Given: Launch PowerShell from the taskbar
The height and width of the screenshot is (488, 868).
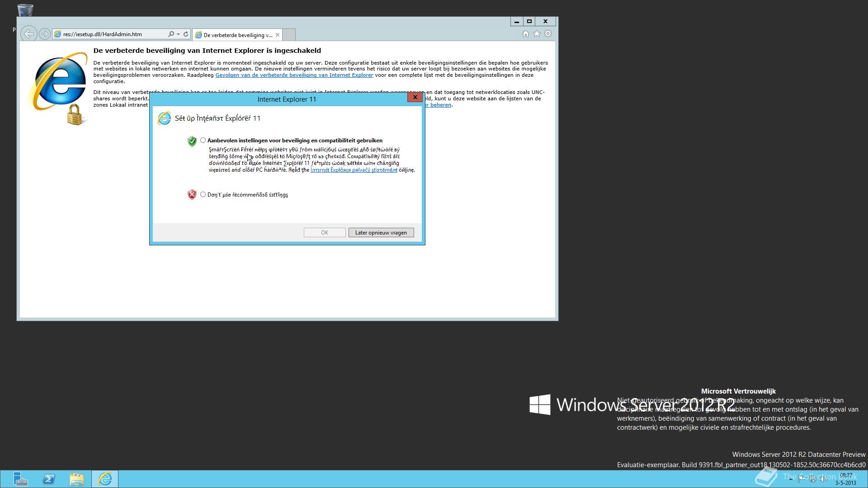Looking at the screenshot, I should click(x=49, y=479).
